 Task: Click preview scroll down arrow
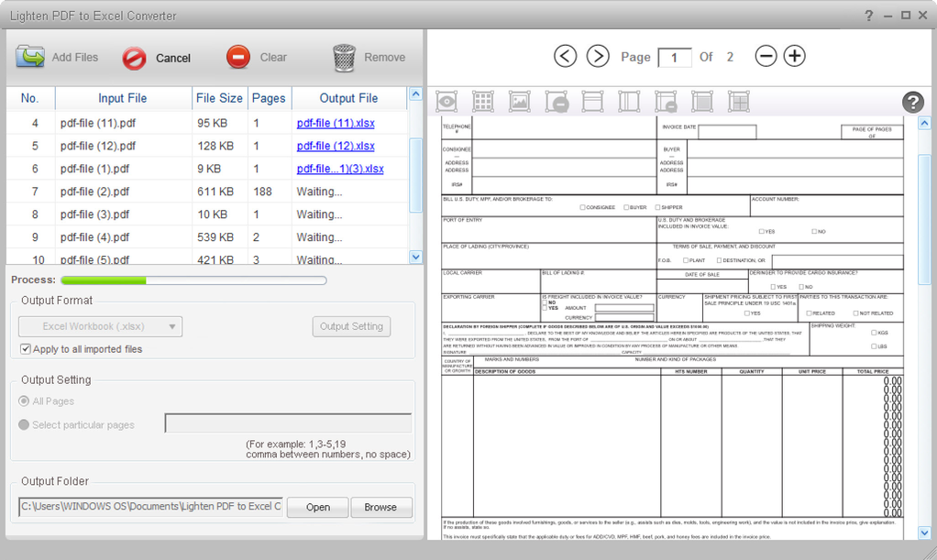924,533
